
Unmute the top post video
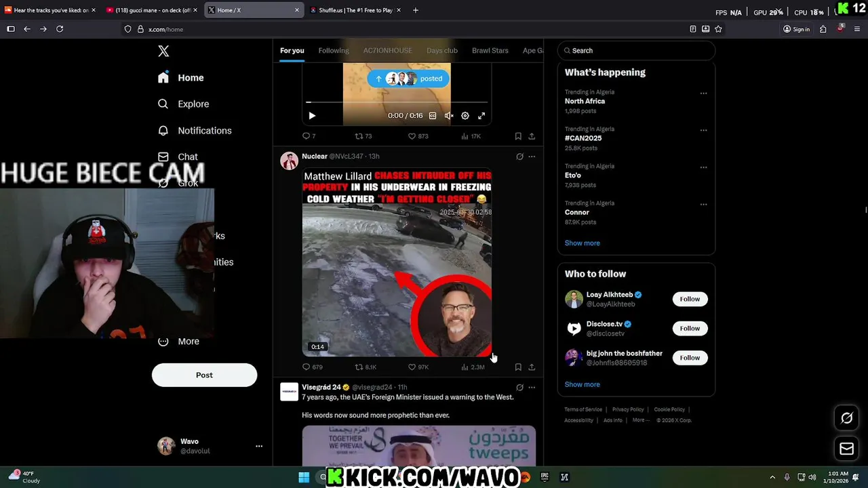click(449, 116)
